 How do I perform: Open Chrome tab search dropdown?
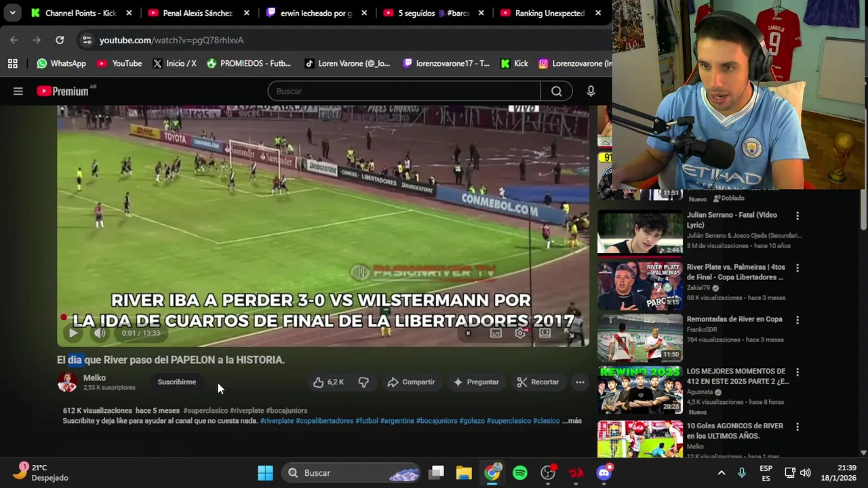(12, 13)
